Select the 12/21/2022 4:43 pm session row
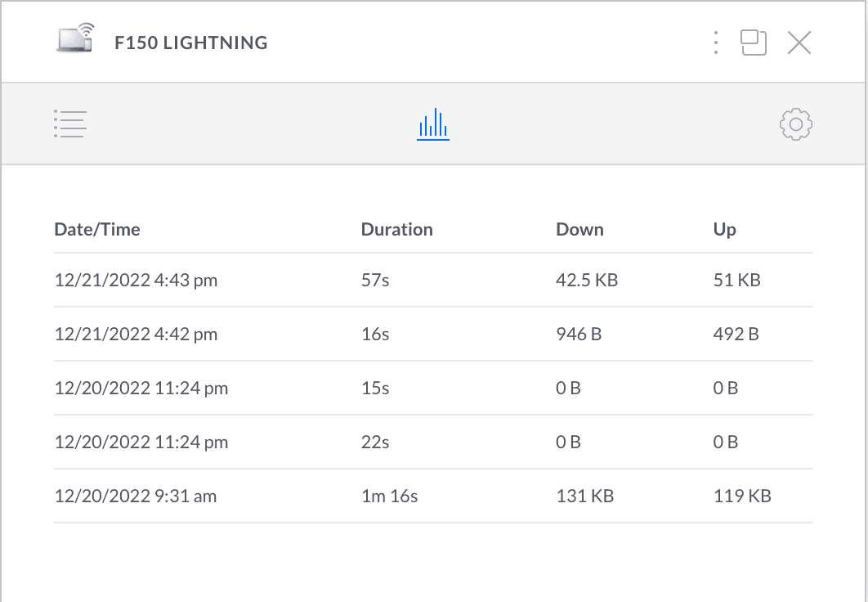868x602 pixels. pos(136,281)
